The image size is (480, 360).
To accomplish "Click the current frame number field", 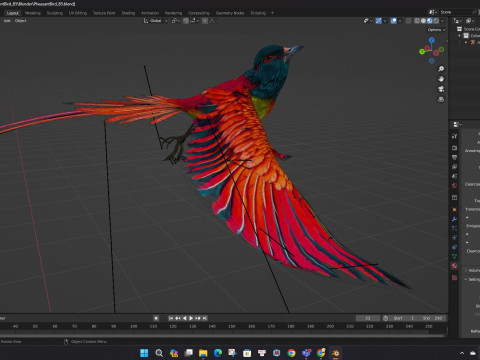I will (x=368, y=318).
